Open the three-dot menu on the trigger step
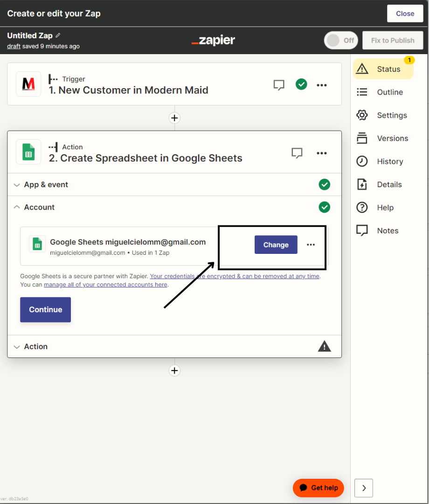The height and width of the screenshot is (504, 430). click(321, 85)
